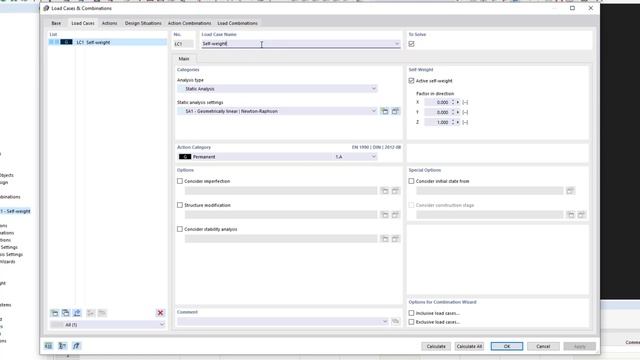Click the comment library icon
Image resolution: width=640 pixels, height=360 pixels.
pyautogui.click(x=396, y=322)
